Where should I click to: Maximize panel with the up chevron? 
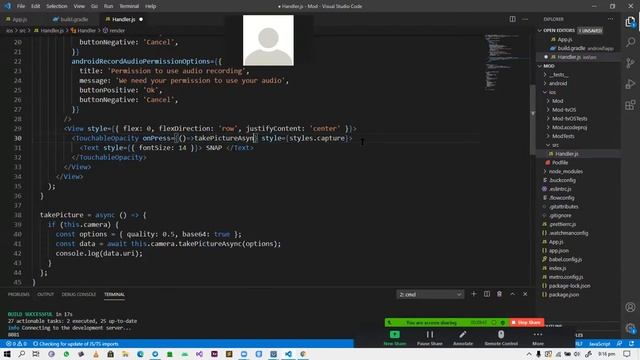[512, 294]
